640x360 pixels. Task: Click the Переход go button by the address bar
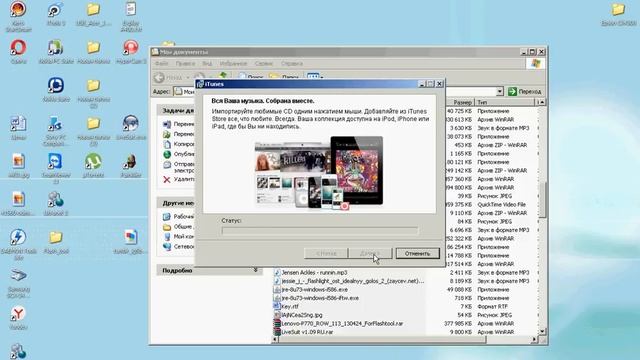(x=525, y=91)
